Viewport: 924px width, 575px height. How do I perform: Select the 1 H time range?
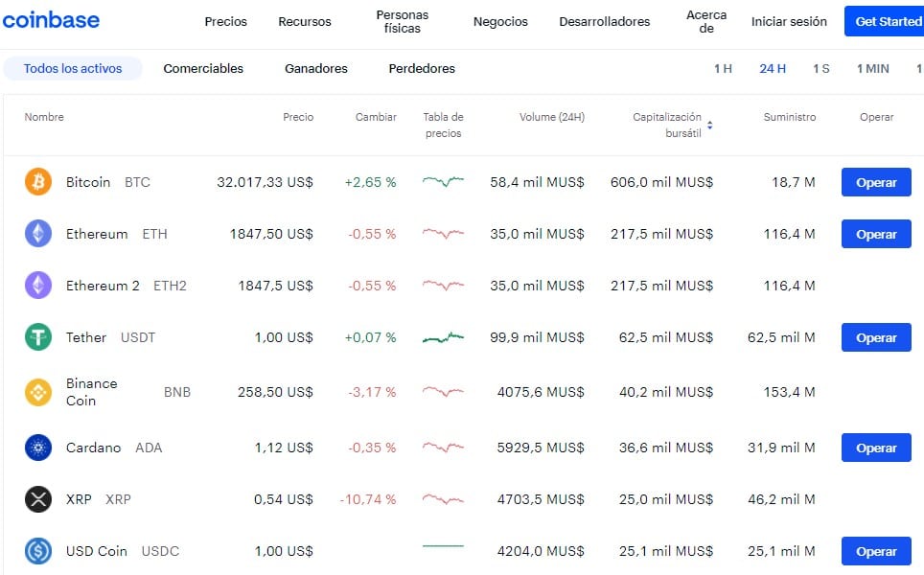[x=723, y=68]
